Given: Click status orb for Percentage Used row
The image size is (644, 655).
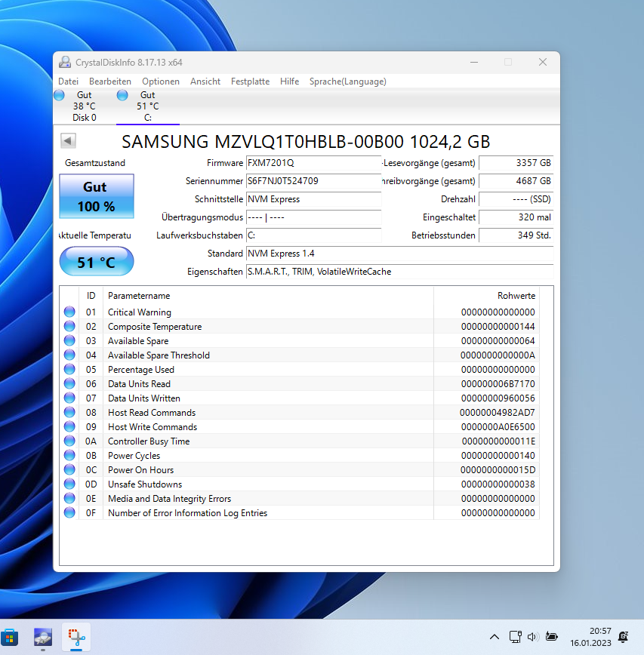Looking at the screenshot, I should (x=69, y=369).
